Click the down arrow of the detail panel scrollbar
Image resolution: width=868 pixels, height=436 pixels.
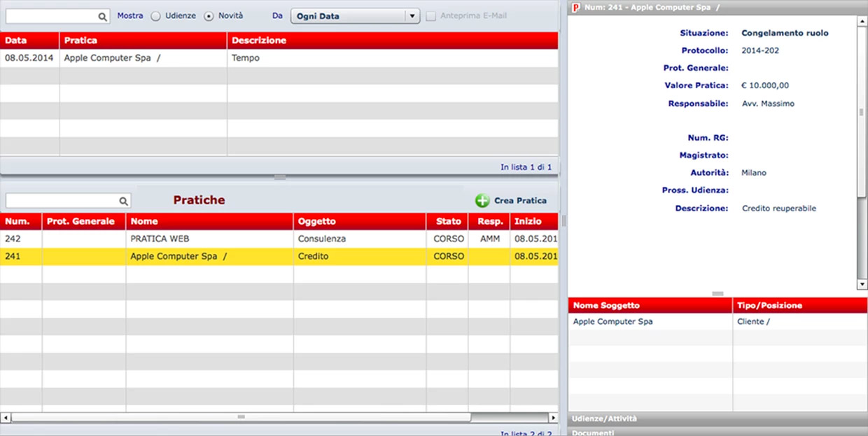point(862,285)
